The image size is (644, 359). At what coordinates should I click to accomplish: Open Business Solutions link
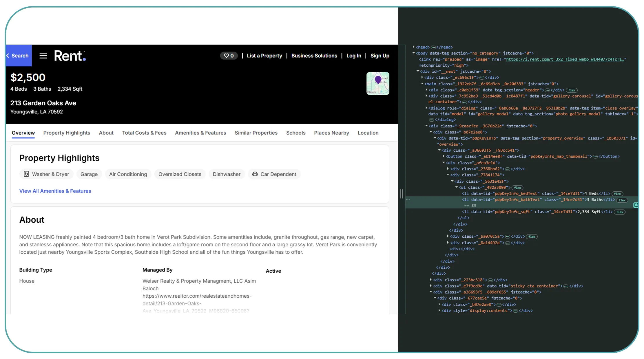pos(314,56)
